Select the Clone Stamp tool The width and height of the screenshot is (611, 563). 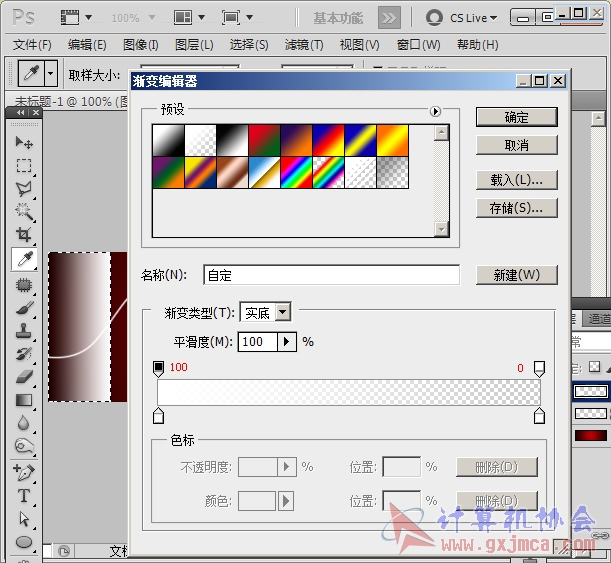pyautogui.click(x=24, y=331)
